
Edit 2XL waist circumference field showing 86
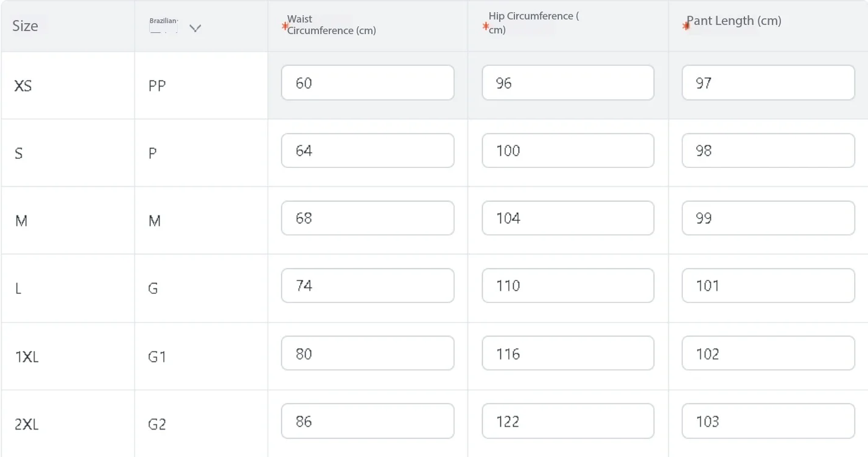pos(368,421)
